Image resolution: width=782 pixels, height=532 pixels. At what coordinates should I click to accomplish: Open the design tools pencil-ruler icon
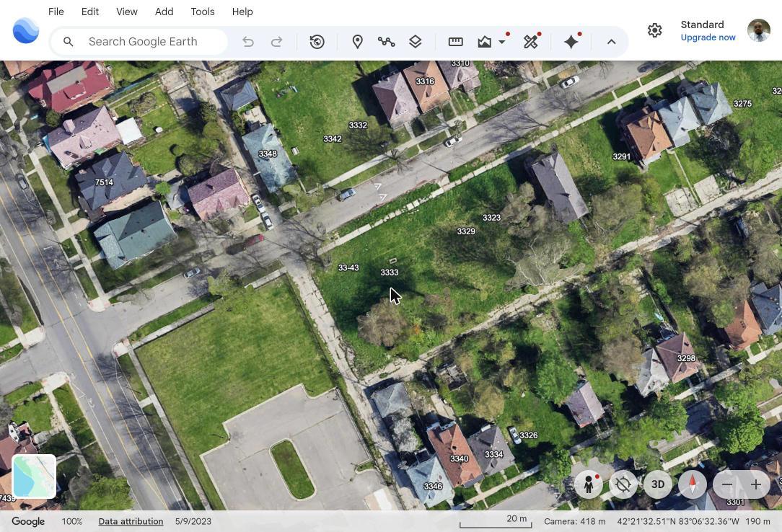pos(531,42)
